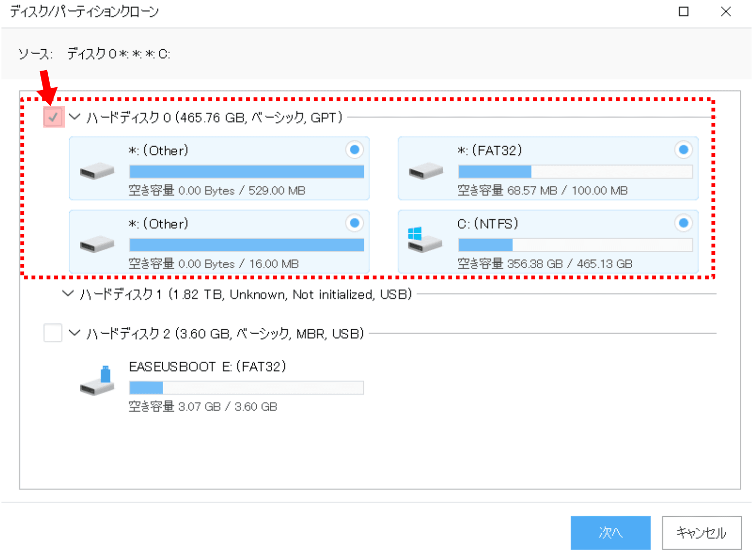
Task: Click the usage bar of the C: (NTFS) partition
Action: click(x=575, y=245)
